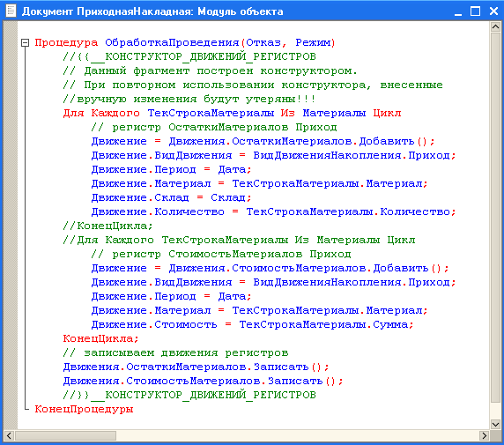Viewport: 504px width, 445px height.
Task: Click the line 'Движение.Склад = Склад'
Action: point(171,197)
